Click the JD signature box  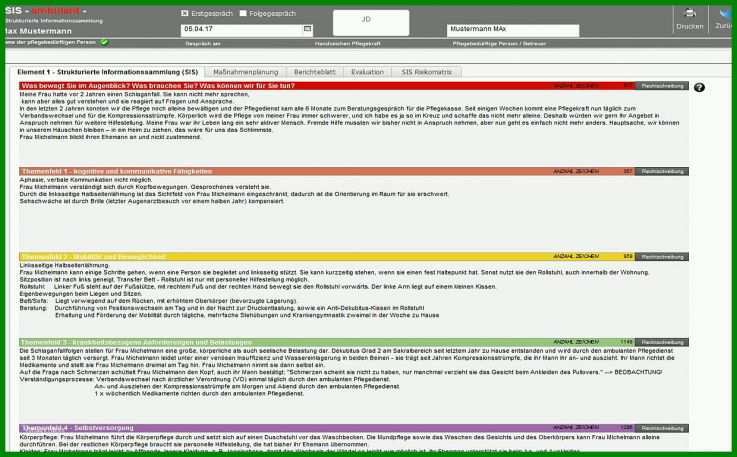click(x=371, y=23)
